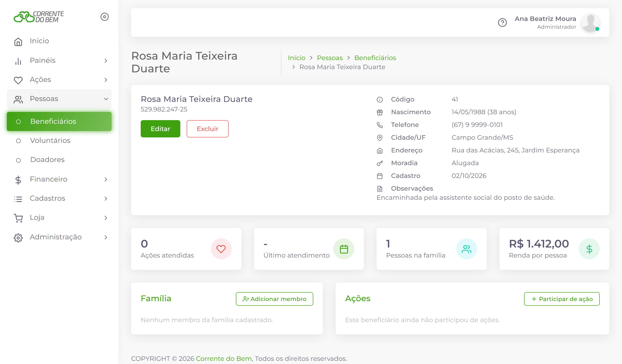Click Participar de ação button

pos(562,299)
